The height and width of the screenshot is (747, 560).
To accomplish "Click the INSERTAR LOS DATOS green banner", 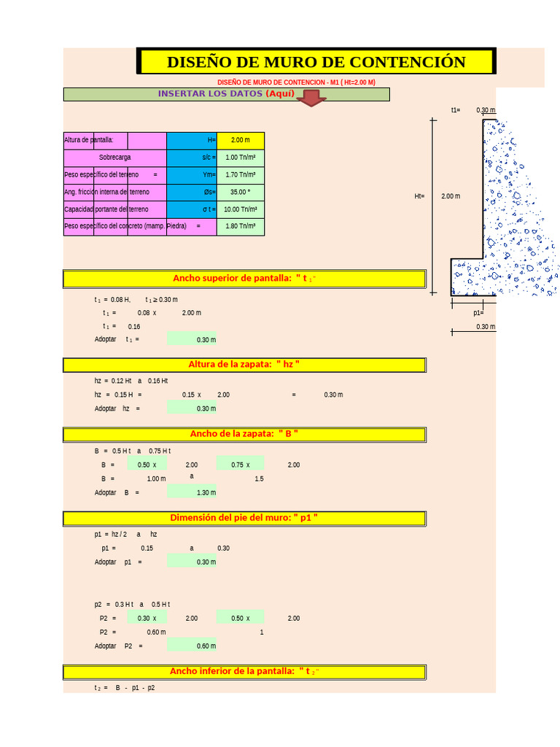I will pyautogui.click(x=227, y=94).
